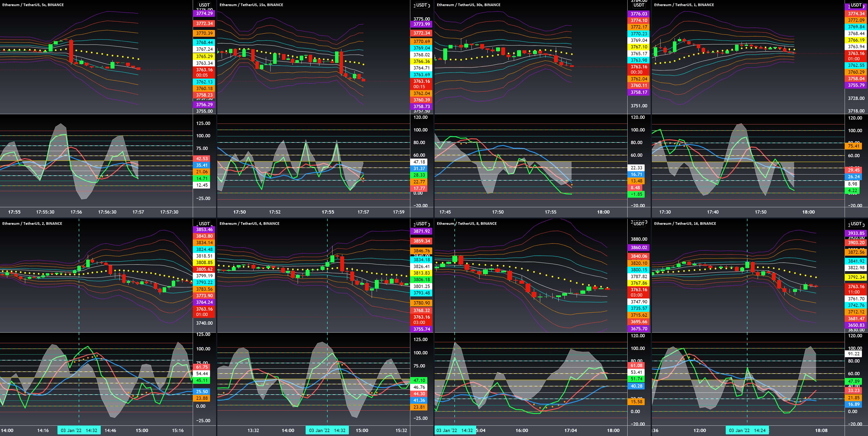Click the orange 75.41 indicator value
868x436 pixels.
click(854, 146)
